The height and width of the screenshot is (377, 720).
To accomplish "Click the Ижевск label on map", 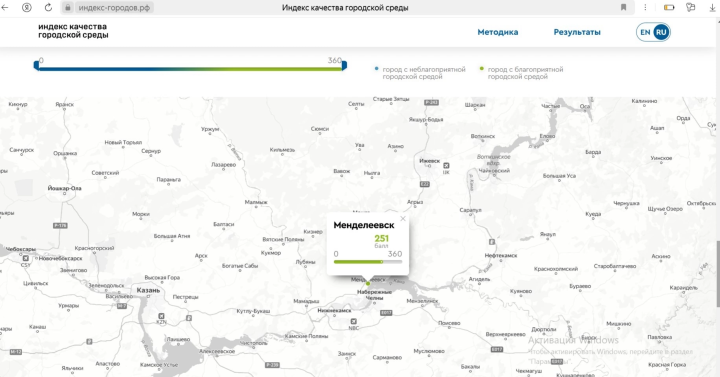I will pos(429,161).
